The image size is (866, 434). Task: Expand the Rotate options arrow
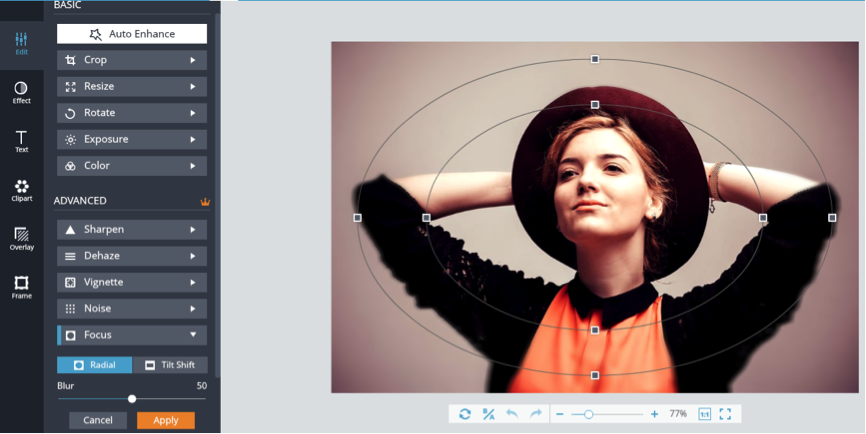tap(193, 113)
